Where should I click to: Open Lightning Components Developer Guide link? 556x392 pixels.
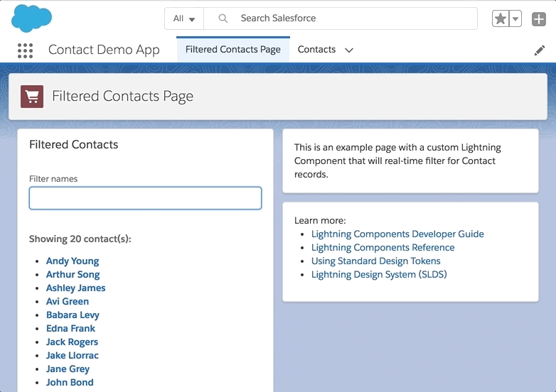[397, 234]
